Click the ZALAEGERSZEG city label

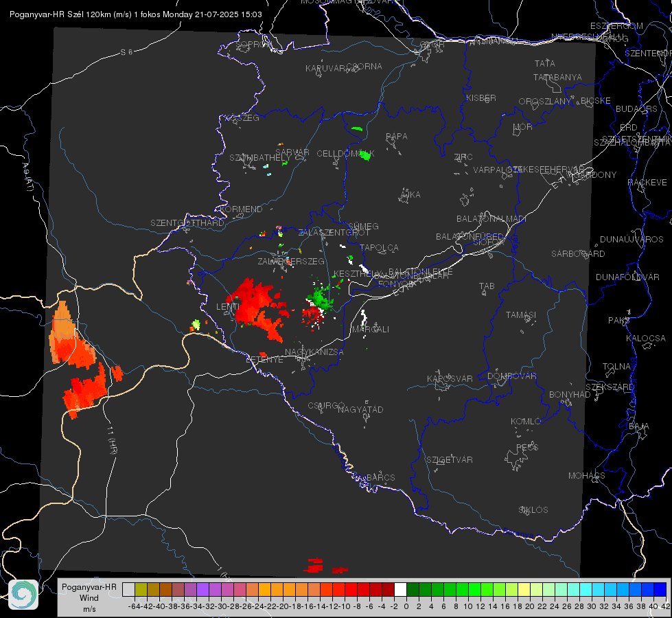(x=291, y=261)
